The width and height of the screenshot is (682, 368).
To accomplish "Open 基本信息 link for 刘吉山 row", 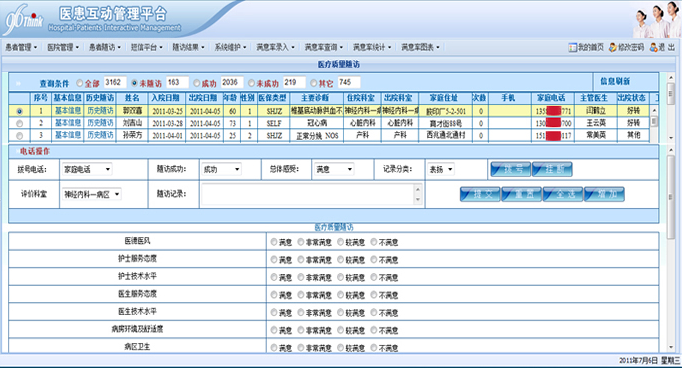I will point(68,123).
